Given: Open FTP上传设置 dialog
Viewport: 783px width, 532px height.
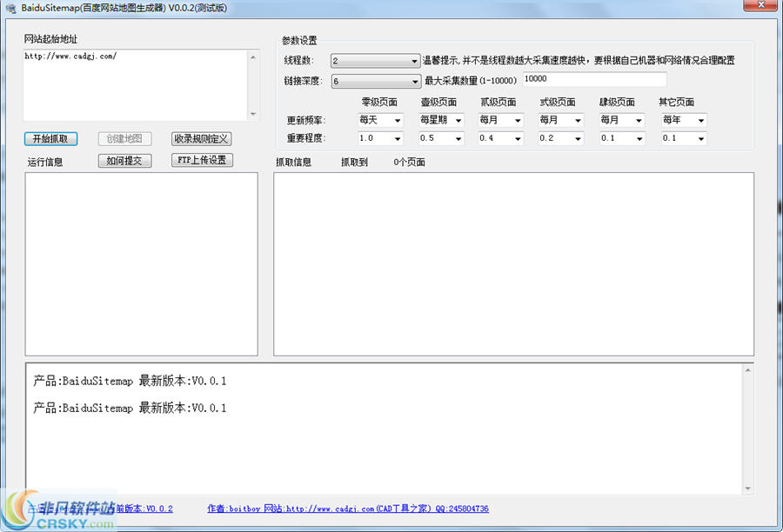Looking at the screenshot, I should point(202,160).
